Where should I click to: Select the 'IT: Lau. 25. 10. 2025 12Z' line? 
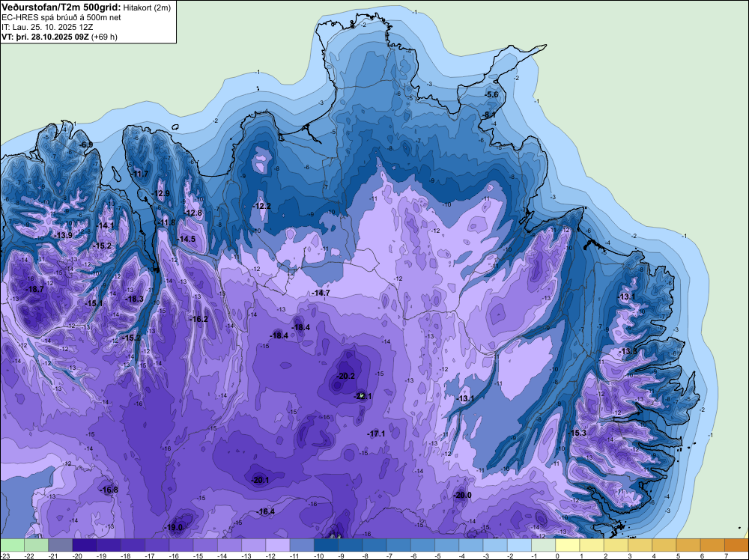coord(47,27)
